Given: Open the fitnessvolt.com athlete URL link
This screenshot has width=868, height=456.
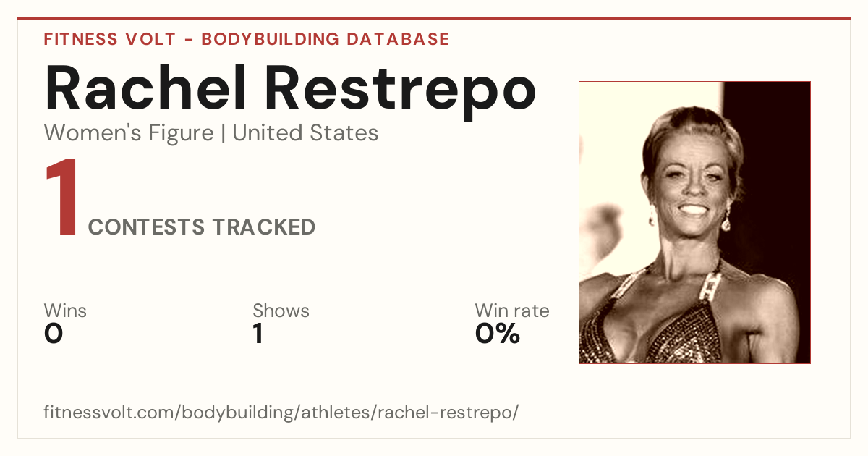Looking at the screenshot, I should coord(281,413).
